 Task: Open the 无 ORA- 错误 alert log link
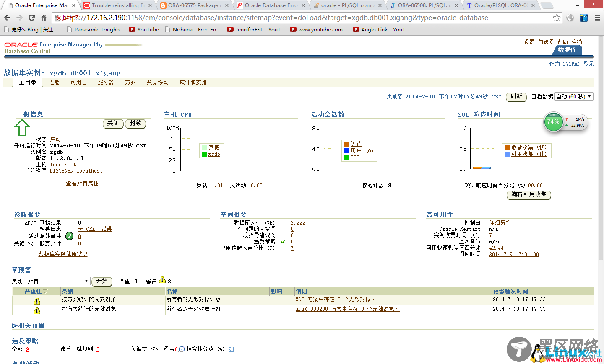(x=95, y=229)
